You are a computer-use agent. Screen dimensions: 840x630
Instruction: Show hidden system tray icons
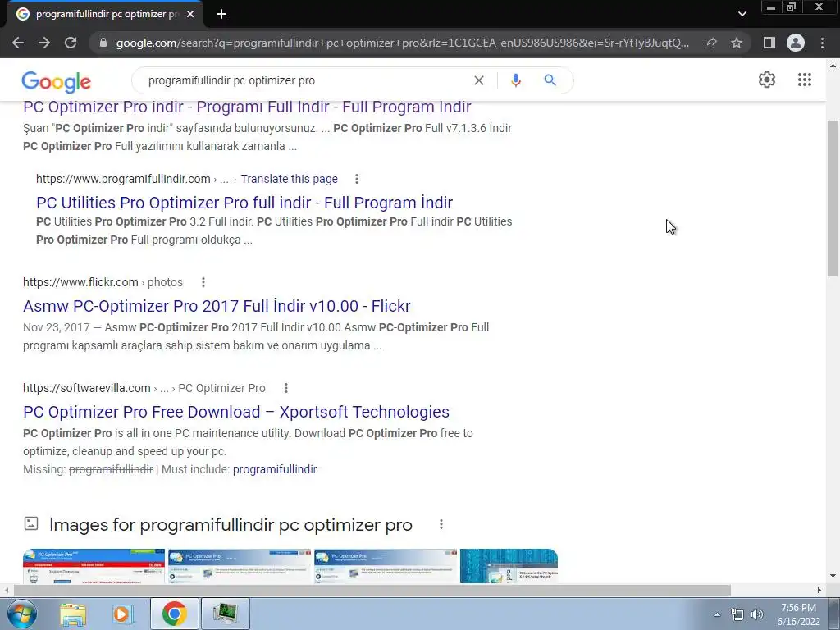[x=717, y=614]
